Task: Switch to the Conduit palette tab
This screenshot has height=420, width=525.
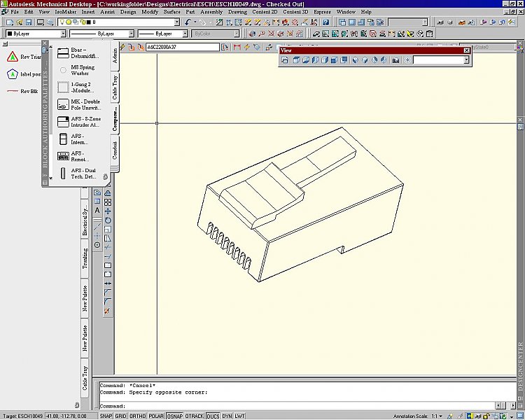Action: pyautogui.click(x=115, y=150)
